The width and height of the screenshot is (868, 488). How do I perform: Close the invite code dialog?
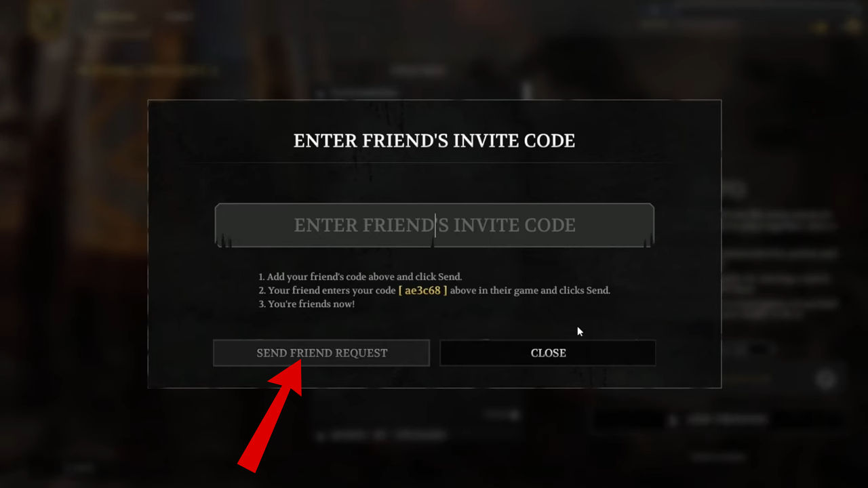pyautogui.click(x=548, y=353)
